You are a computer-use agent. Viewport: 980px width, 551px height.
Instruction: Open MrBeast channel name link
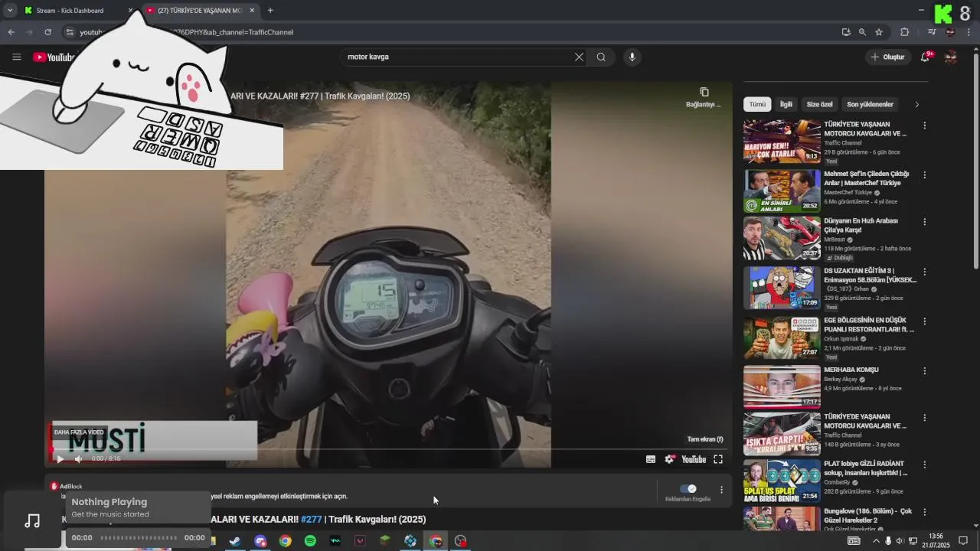pyautogui.click(x=835, y=240)
